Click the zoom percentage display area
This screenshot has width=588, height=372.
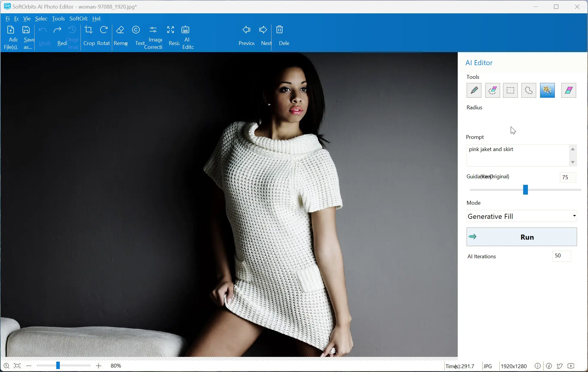[116, 365]
